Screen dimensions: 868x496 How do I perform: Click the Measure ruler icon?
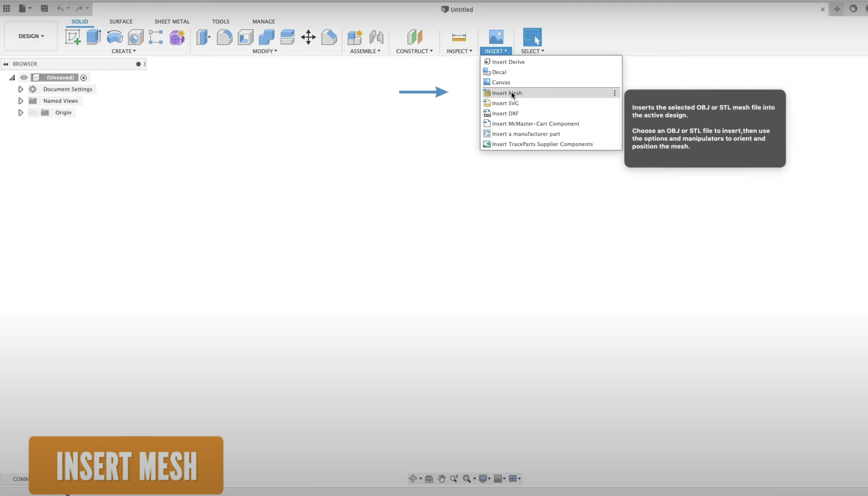tap(459, 37)
